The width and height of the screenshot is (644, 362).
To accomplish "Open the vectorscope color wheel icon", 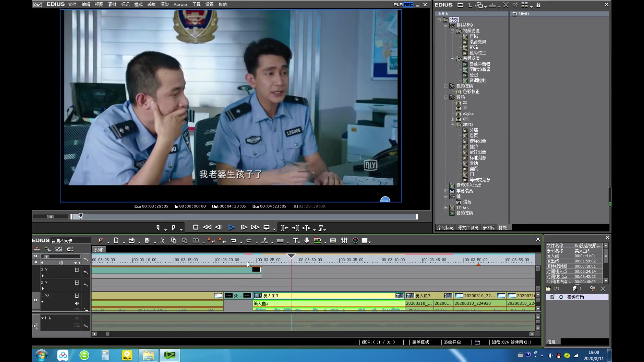I will click(x=355, y=240).
